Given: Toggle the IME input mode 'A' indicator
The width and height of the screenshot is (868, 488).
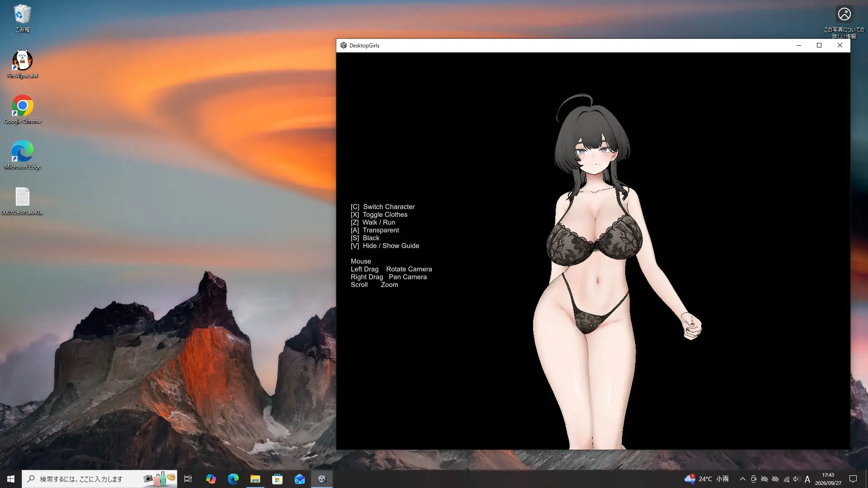Looking at the screenshot, I should [807, 479].
